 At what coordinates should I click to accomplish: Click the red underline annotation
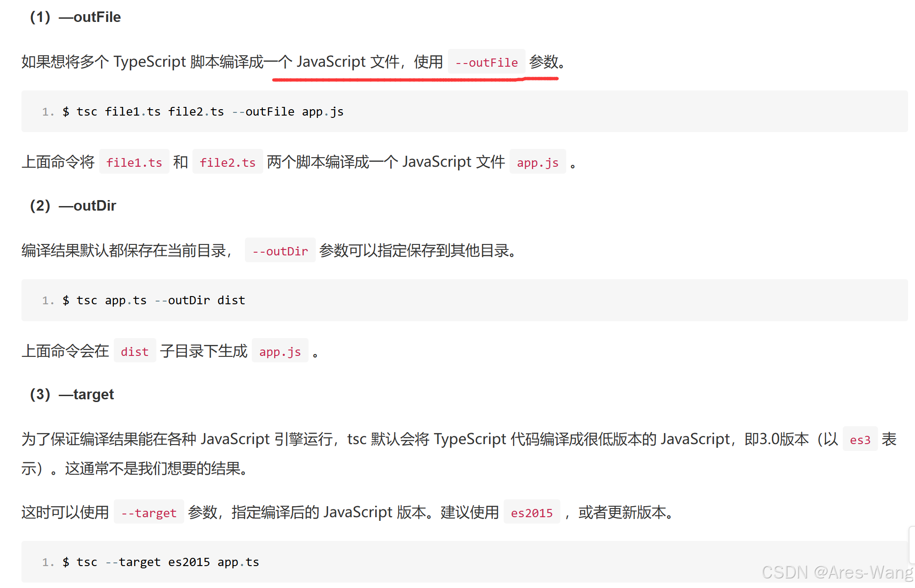pyautogui.click(x=416, y=79)
